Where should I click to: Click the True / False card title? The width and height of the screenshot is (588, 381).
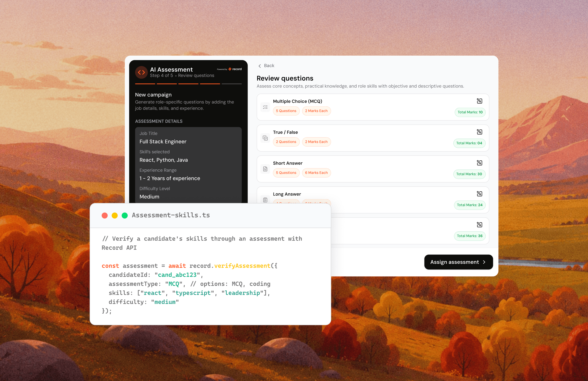(x=285, y=132)
